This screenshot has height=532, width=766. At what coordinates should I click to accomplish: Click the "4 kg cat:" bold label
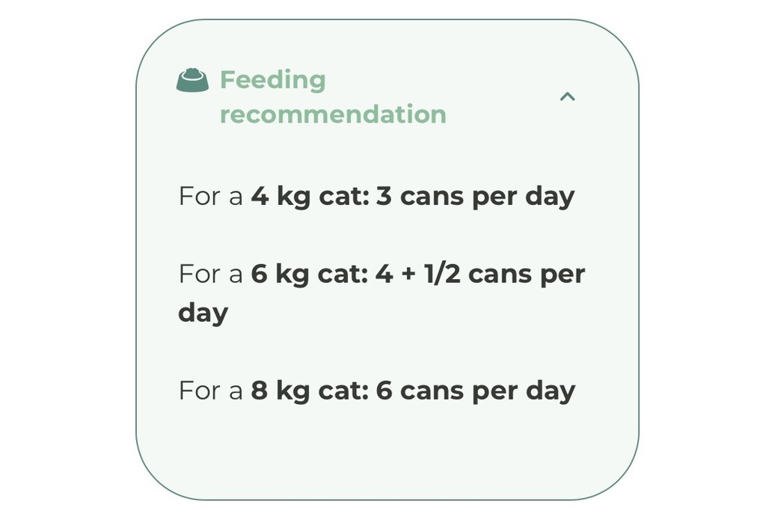(310, 197)
